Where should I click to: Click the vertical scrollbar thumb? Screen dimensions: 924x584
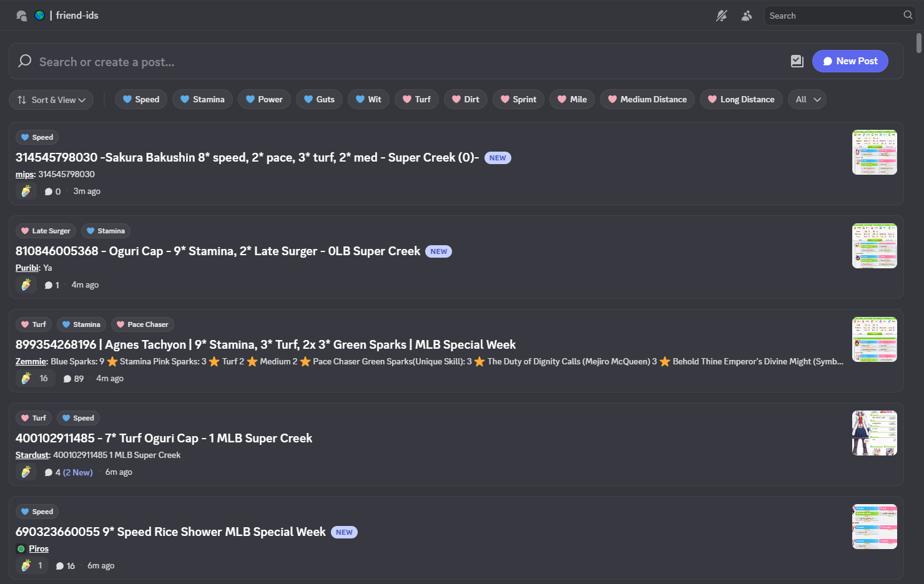[919, 43]
